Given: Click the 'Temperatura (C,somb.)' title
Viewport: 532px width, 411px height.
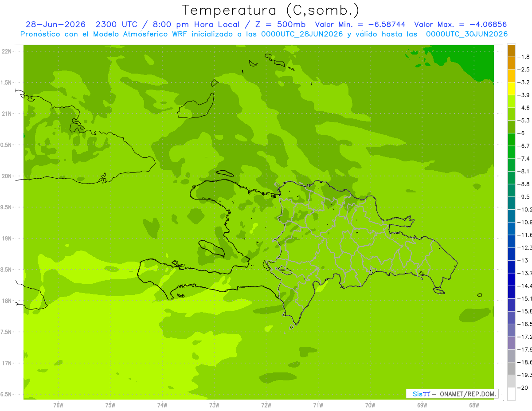Looking at the screenshot, I should pyautogui.click(x=271, y=10).
